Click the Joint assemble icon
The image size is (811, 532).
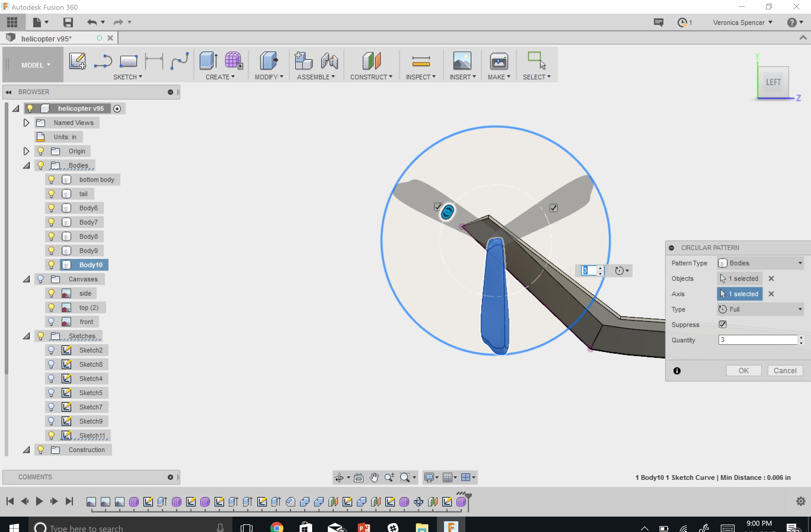pos(329,61)
